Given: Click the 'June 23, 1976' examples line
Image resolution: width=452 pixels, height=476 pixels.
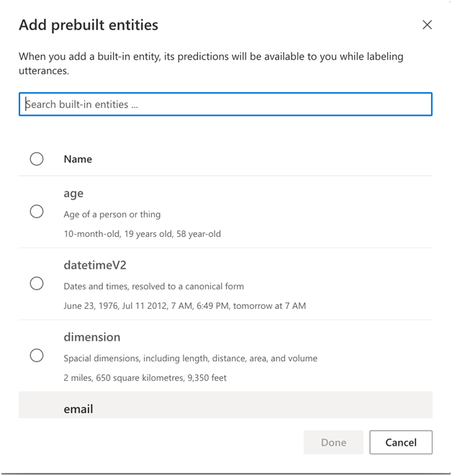Looking at the screenshot, I should [184, 306].
